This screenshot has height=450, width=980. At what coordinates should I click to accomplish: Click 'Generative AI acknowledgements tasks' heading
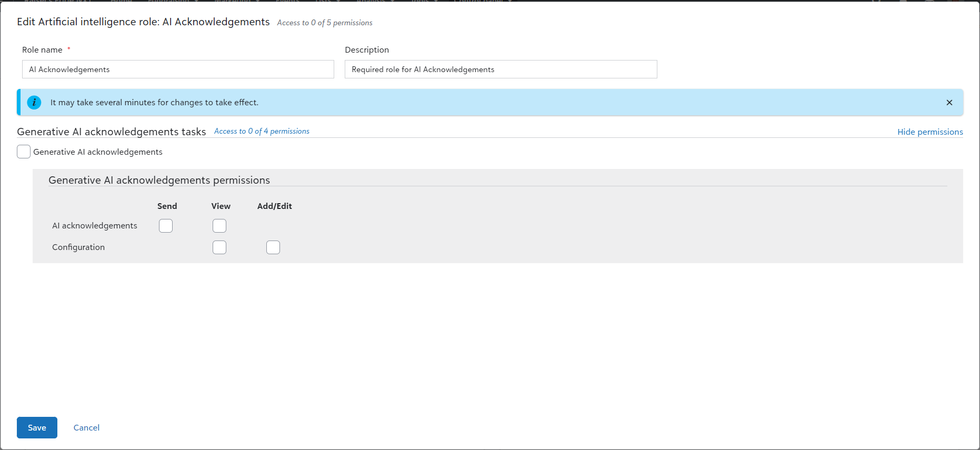(111, 132)
